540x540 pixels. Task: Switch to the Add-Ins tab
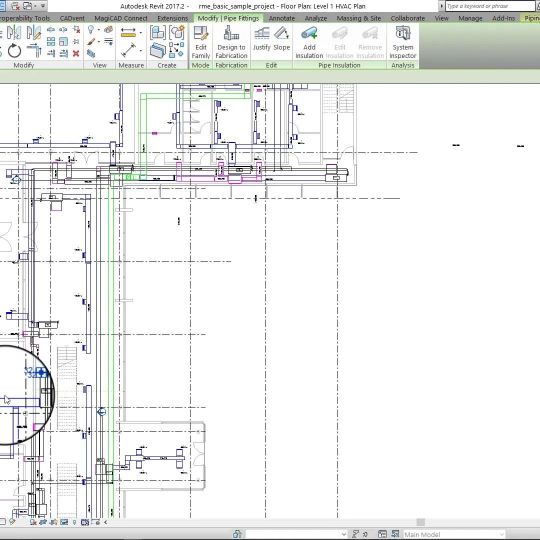pos(503,18)
